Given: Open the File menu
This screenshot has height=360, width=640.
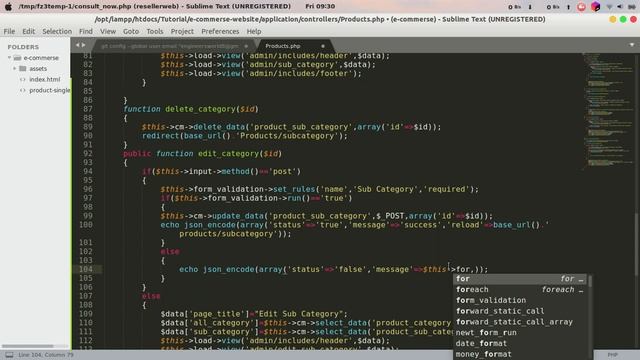Looking at the screenshot, I should pos(9,31).
